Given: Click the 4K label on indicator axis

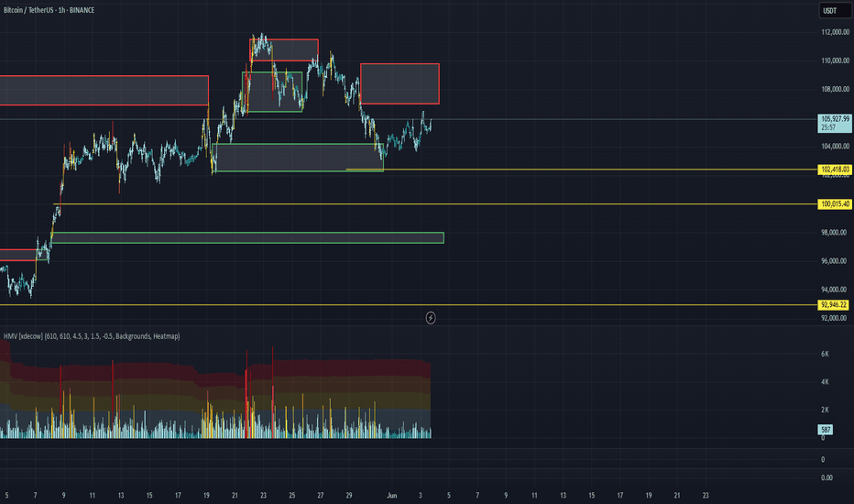Looking at the screenshot, I should coord(825,382).
